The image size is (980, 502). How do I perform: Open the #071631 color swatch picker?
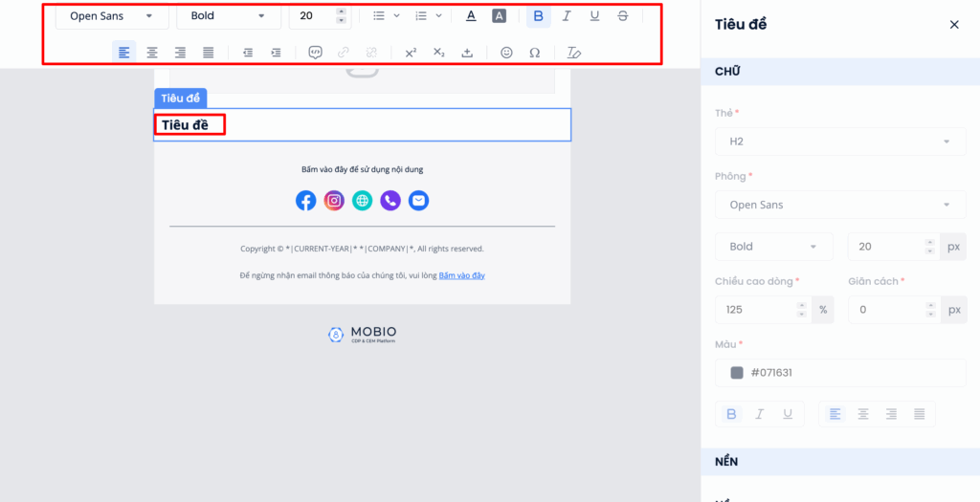[737, 373]
